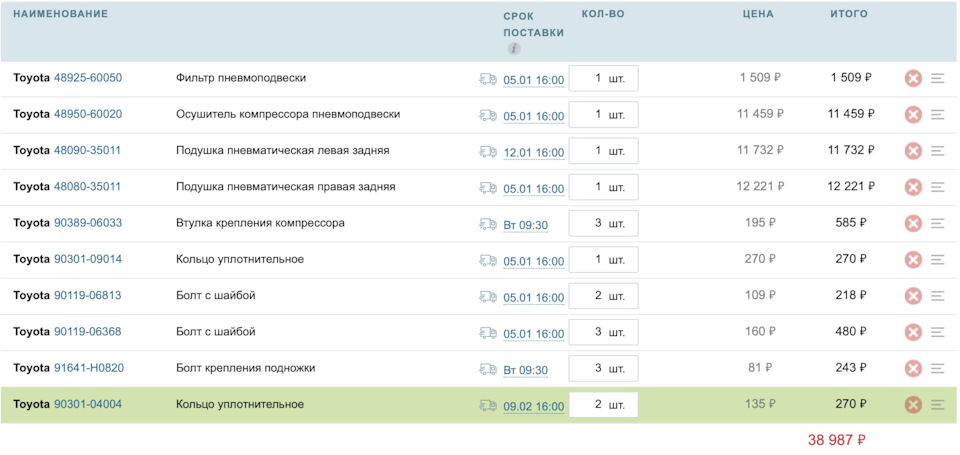Image resolution: width=960 pixels, height=455 pixels.
Task: Click delivery date 05.01 16:00 for 48925-60050
Action: (533, 80)
